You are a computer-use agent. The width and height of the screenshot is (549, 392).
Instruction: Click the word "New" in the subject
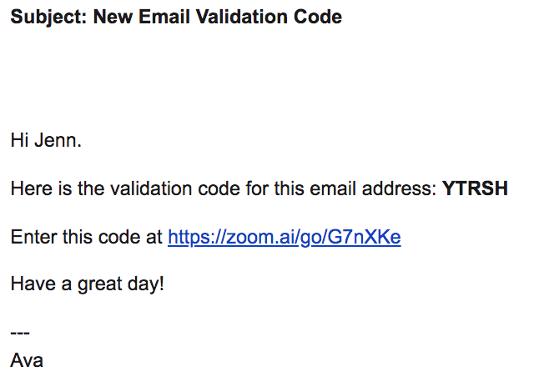point(112,17)
